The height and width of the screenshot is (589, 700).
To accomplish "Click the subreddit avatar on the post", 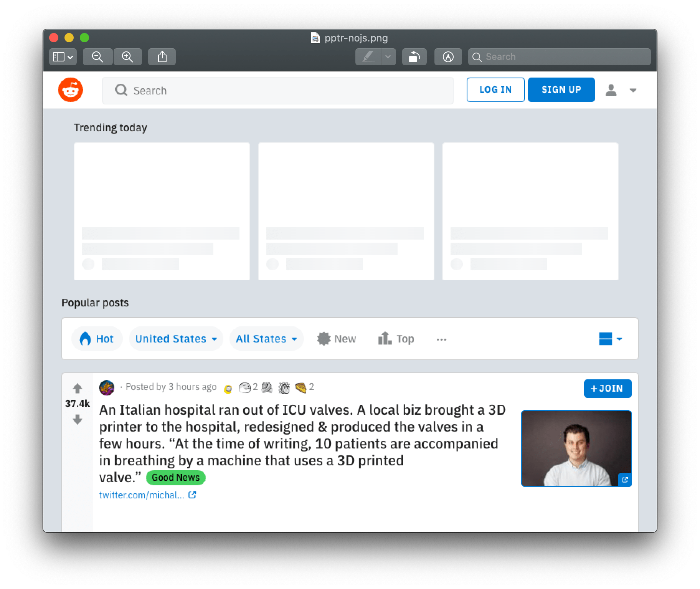I will coord(107,387).
